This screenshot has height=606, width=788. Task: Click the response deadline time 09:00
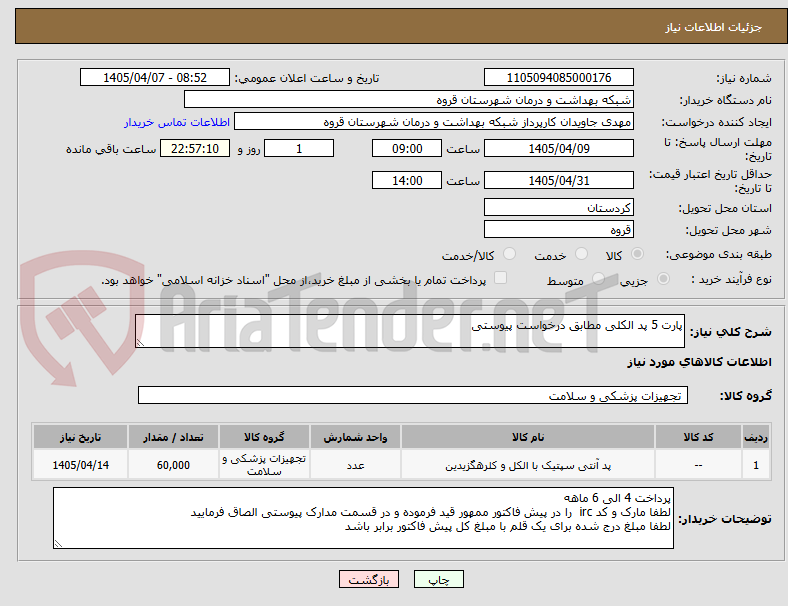coord(407,148)
